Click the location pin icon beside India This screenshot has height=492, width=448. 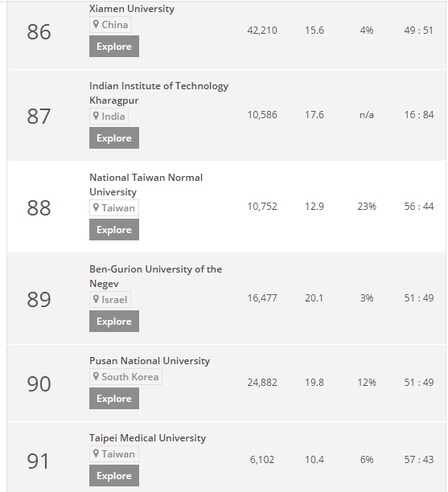(96, 116)
